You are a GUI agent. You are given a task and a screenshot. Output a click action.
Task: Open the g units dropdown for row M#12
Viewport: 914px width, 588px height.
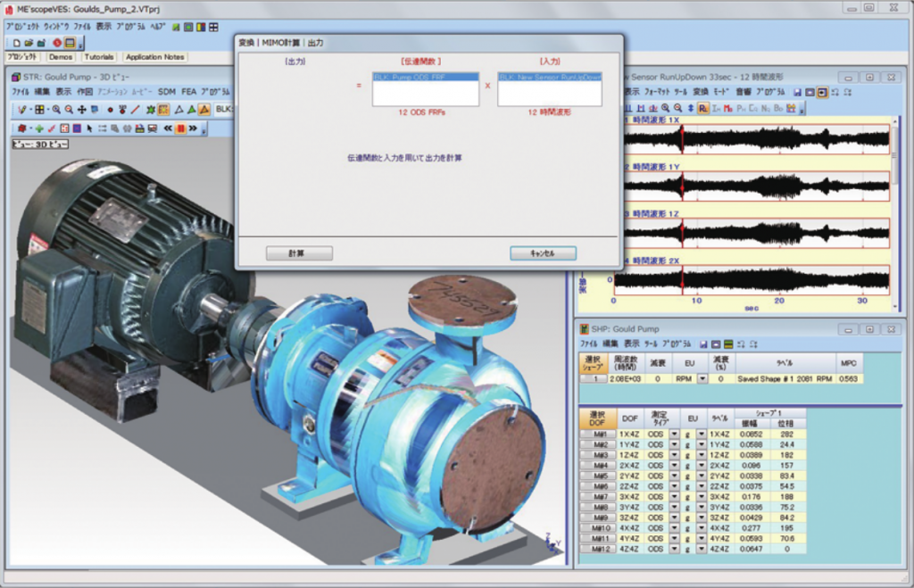[x=702, y=549]
